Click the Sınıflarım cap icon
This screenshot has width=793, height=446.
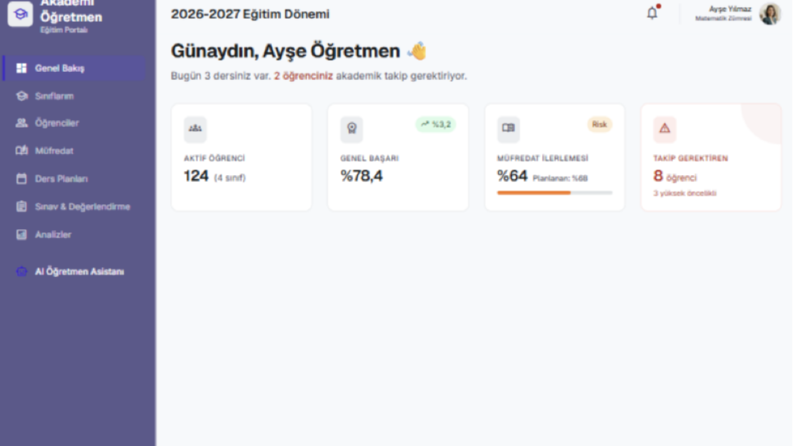[x=21, y=96]
